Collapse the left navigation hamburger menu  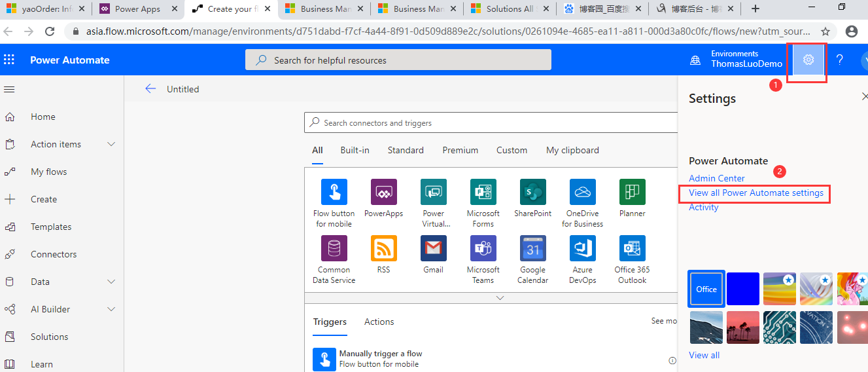point(9,89)
